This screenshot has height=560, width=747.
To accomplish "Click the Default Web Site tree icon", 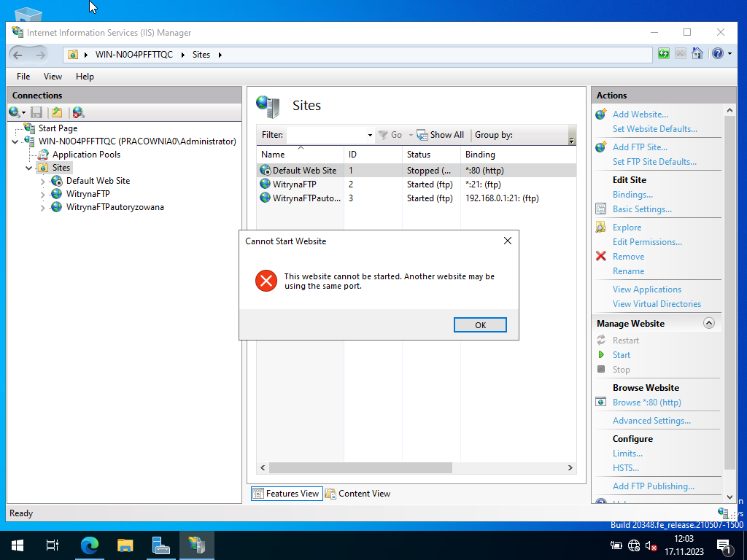I will point(57,181).
